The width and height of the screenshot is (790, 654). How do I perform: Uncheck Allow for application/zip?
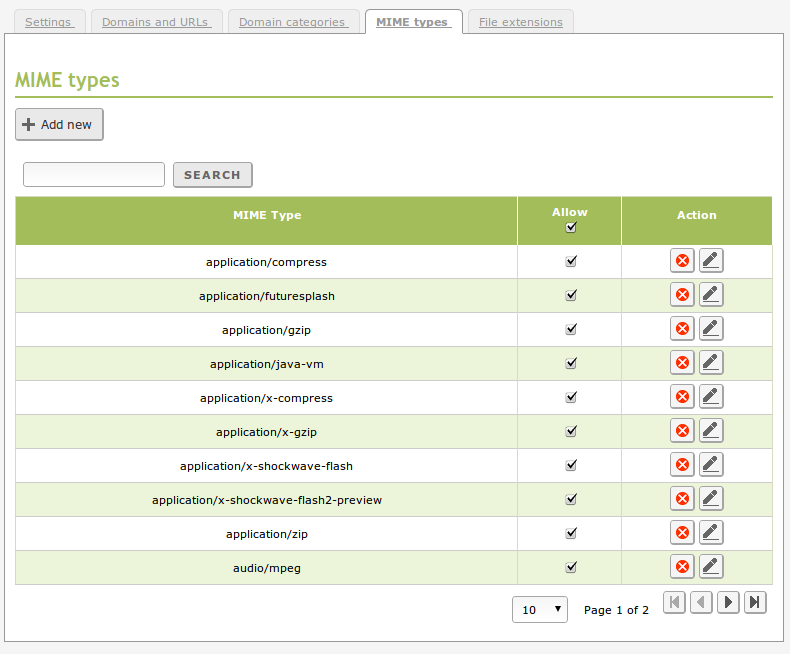point(571,533)
